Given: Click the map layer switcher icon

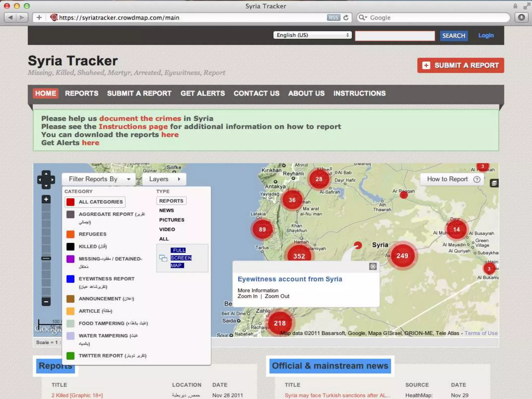Looking at the screenshot, I should coord(494,183).
